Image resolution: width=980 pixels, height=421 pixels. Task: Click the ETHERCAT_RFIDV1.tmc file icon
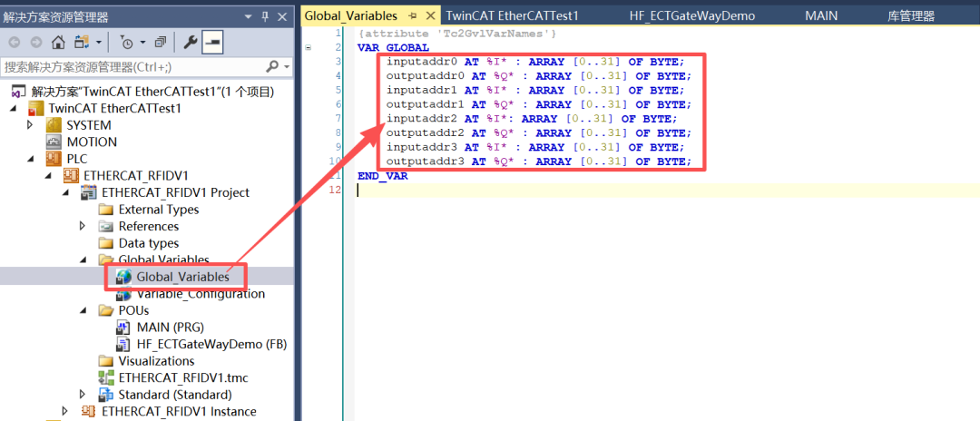coord(106,377)
